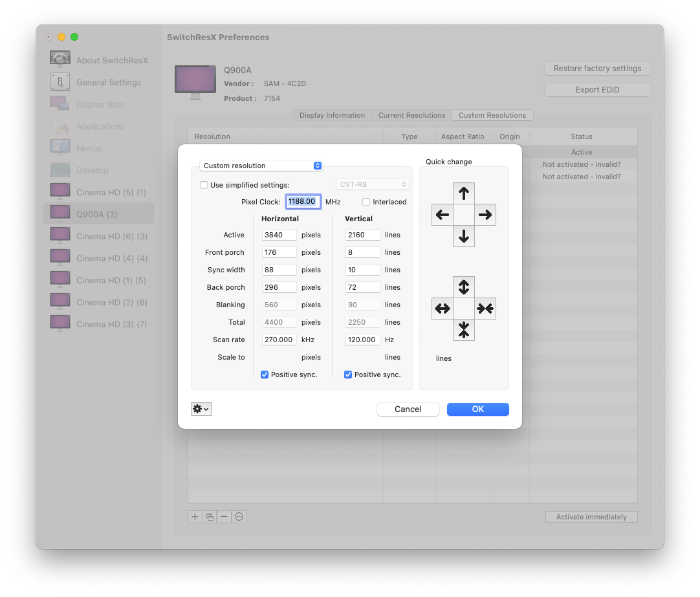The image size is (700, 597).
Task: Select Q900A (2) display in sidebar
Action: [99, 214]
